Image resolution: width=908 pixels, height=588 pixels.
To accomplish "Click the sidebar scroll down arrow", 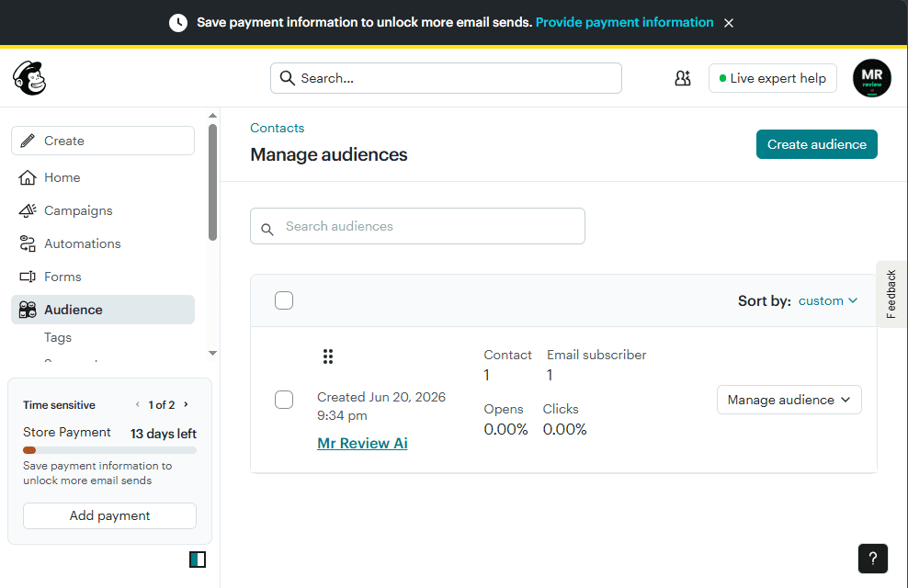I will [212, 353].
